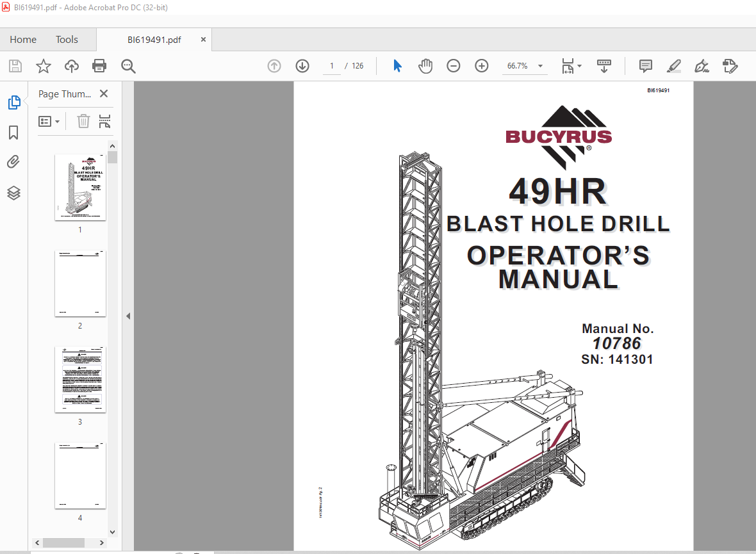Show Page Thumbnails panel icon
Viewport: 756px width, 554px height.
coord(14,102)
